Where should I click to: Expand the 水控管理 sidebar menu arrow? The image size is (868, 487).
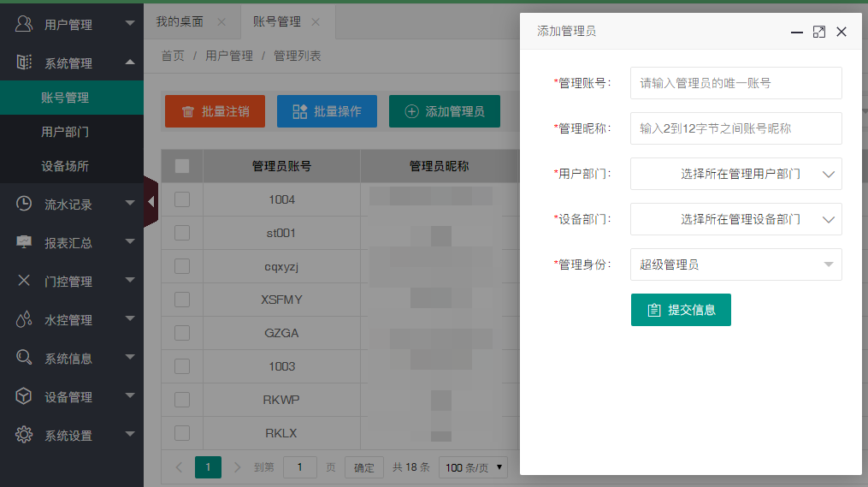pos(130,318)
